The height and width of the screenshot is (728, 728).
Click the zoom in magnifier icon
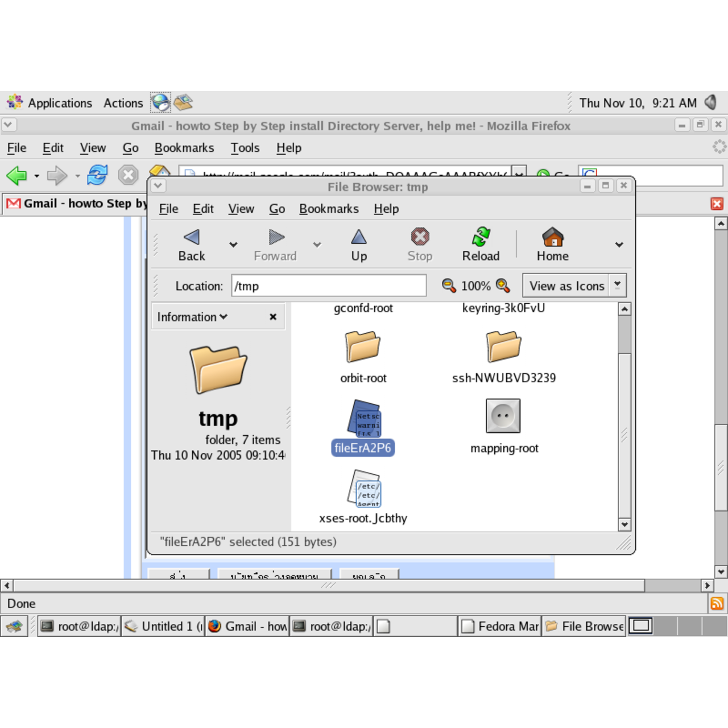point(503,286)
